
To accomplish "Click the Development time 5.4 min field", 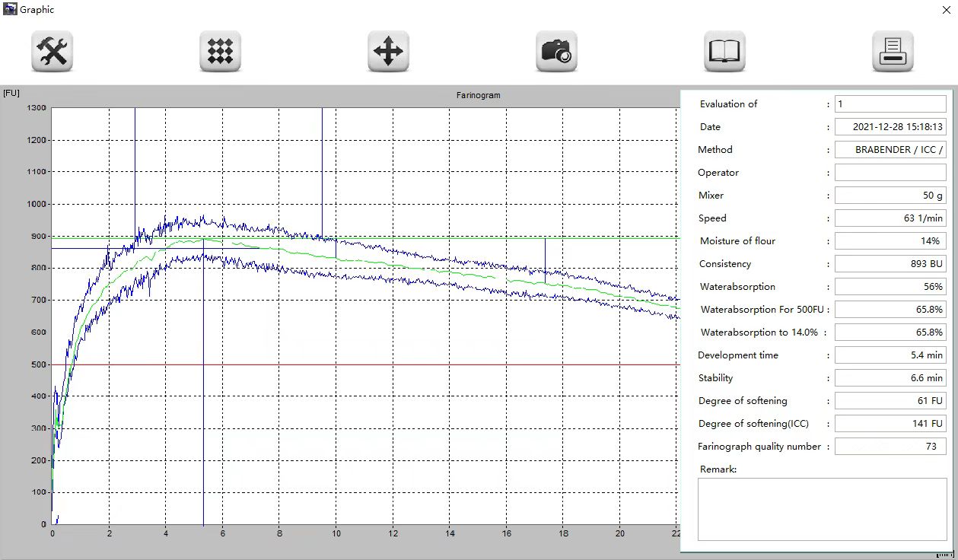I will click(890, 355).
